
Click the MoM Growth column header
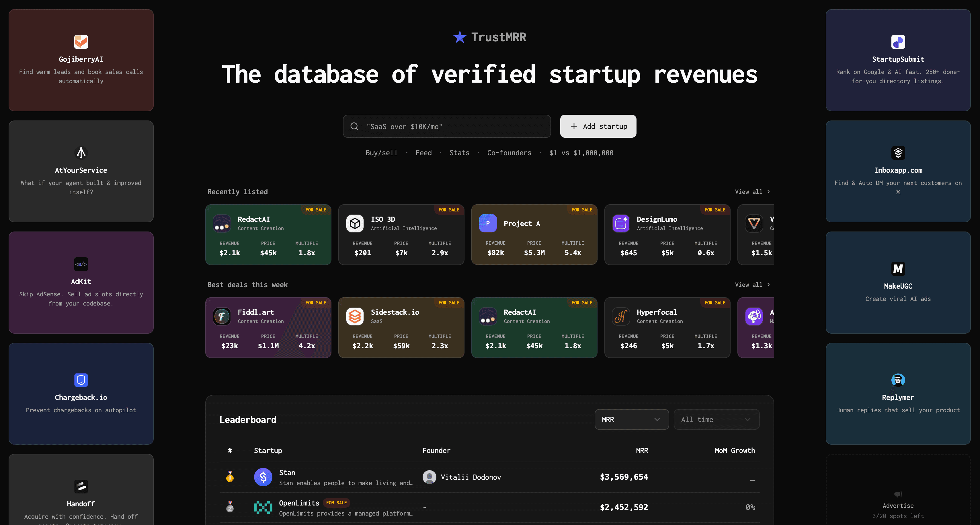tap(735, 450)
